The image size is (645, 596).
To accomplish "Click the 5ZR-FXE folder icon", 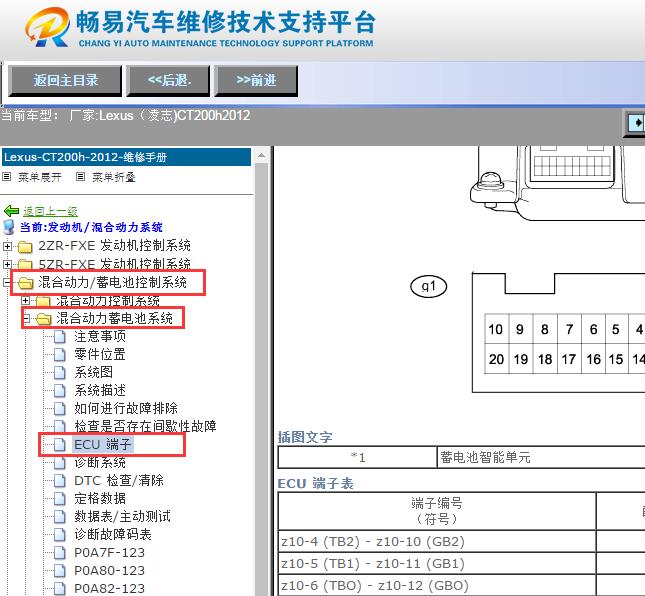I will click(25, 264).
